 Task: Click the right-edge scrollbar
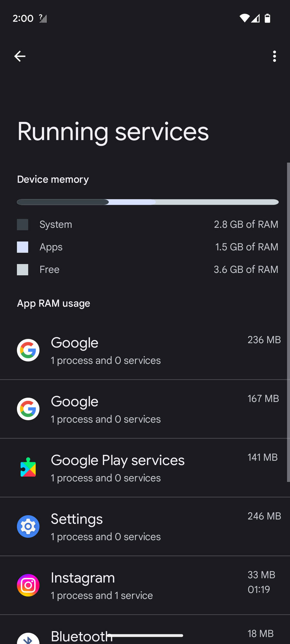tap(288, 322)
